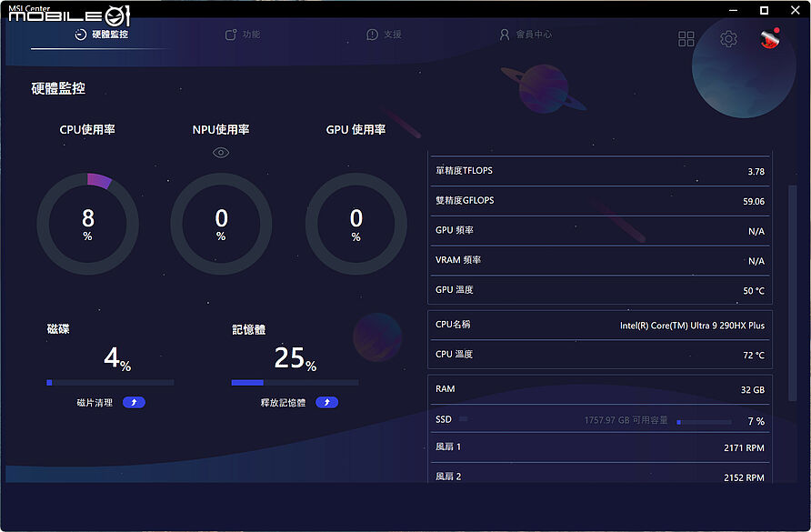Click the 硬體監控 page heading
Image resolution: width=811 pixels, height=532 pixels.
pyautogui.click(x=58, y=88)
